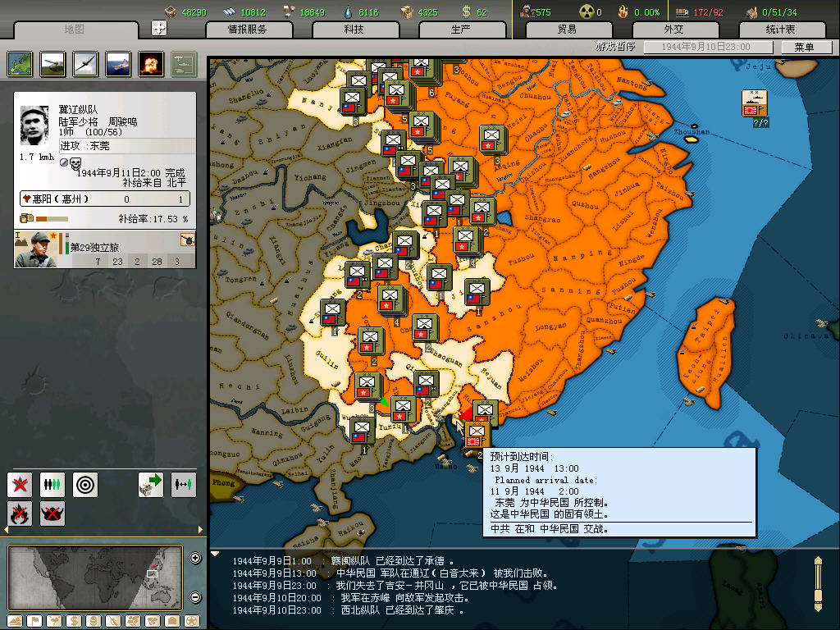The width and height of the screenshot is (840, 630).
Task: Click the black and green soldiers reorganize button
Action: click(52, 485)
